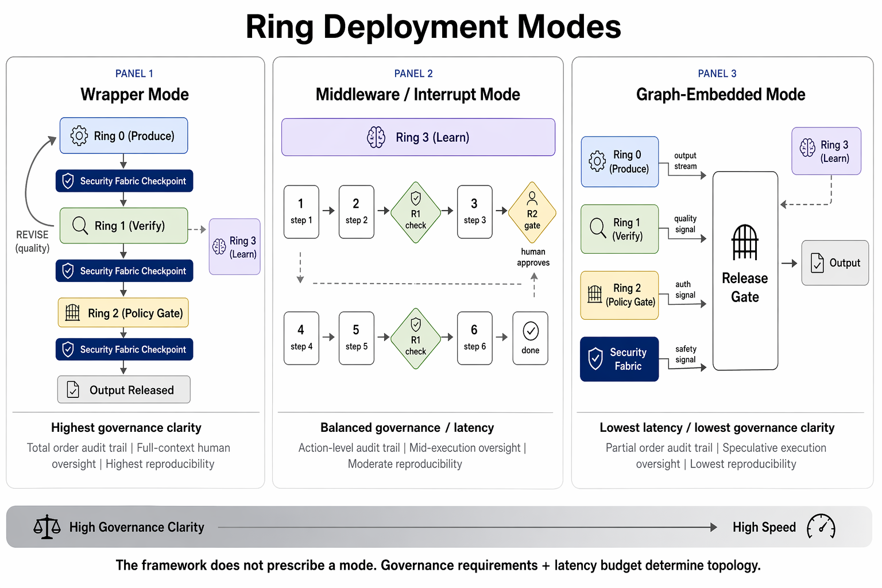Click the R1 check diamond after step 2
Viewport: 882px width, 588px height.
tap(416, 212)
